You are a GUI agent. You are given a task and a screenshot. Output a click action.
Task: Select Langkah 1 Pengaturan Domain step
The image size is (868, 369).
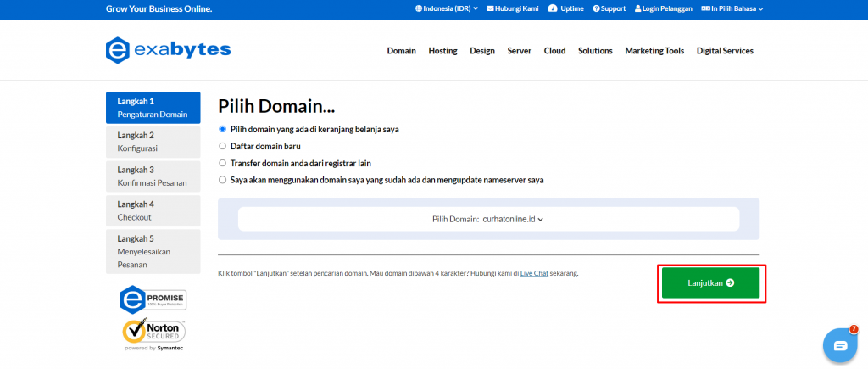[153, 108]
